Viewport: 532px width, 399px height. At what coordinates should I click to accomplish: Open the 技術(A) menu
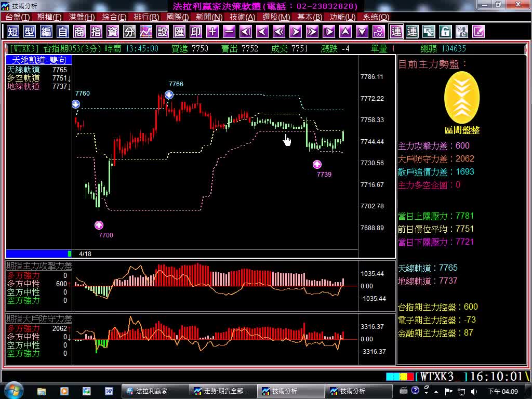point(242,17)
